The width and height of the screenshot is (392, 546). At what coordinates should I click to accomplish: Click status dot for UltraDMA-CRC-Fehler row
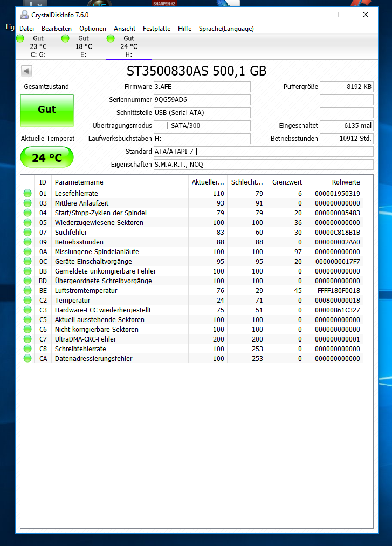[x=27, y=339]
